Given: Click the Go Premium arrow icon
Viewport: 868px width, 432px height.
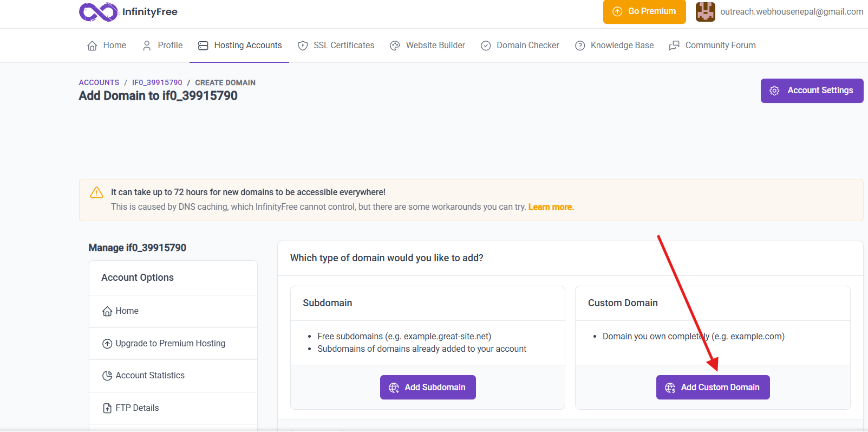Looking at the screenshot, I should (617, 11).
